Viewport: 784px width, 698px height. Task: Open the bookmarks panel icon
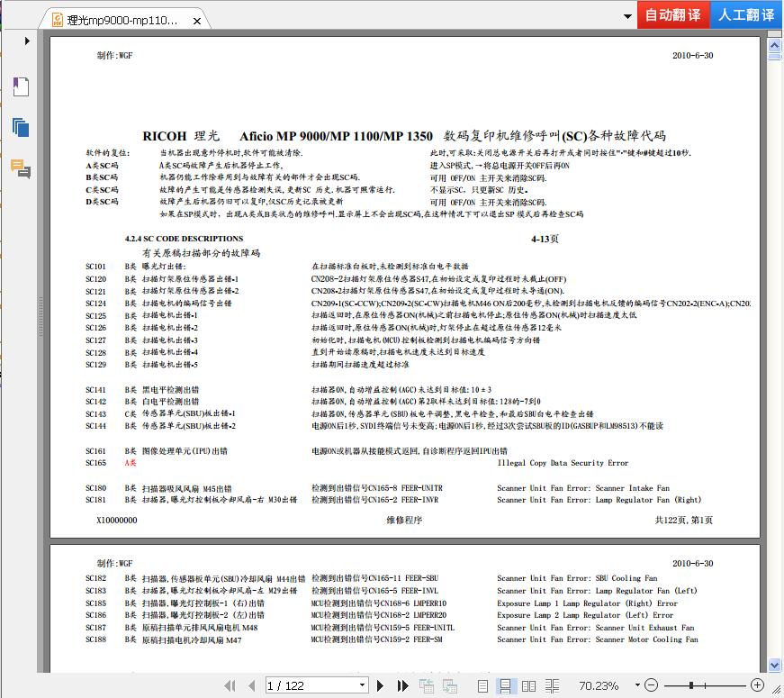(21, 86)
